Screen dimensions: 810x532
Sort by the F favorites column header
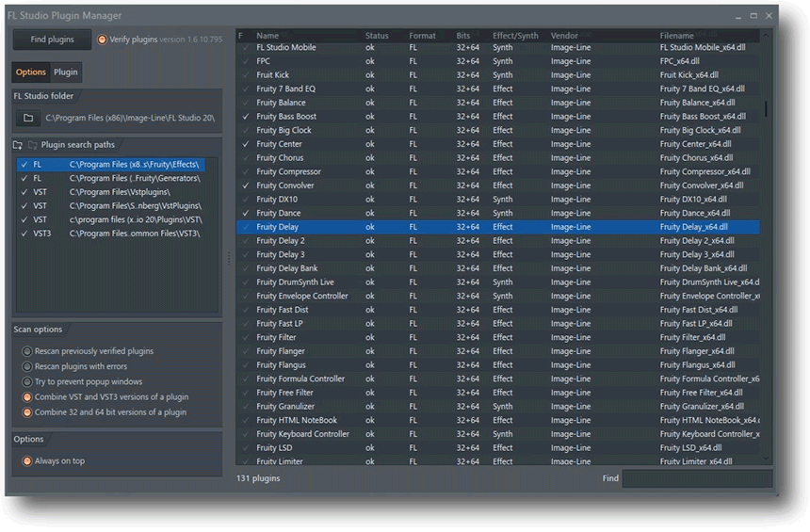(x=240, y=36)
